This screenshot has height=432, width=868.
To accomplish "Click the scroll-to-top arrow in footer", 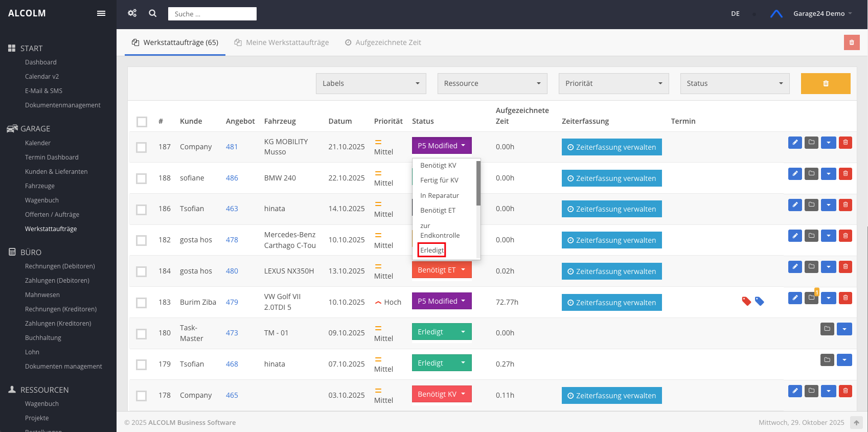I will point(856,423).
